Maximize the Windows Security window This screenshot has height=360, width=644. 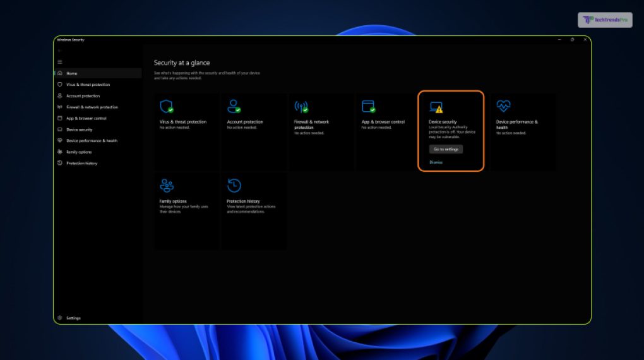572,40
